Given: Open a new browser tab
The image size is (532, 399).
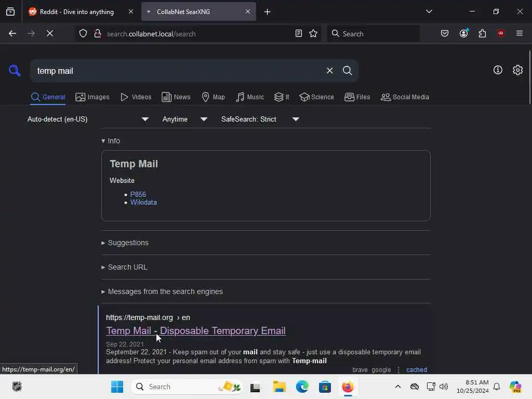Looking at the screenshot, I should (x=267, y=12).
